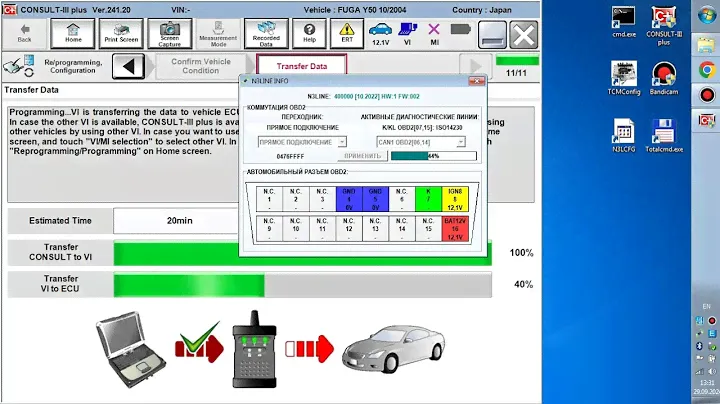
Task: Select the ERT warning icon
Action: point(347,33)
